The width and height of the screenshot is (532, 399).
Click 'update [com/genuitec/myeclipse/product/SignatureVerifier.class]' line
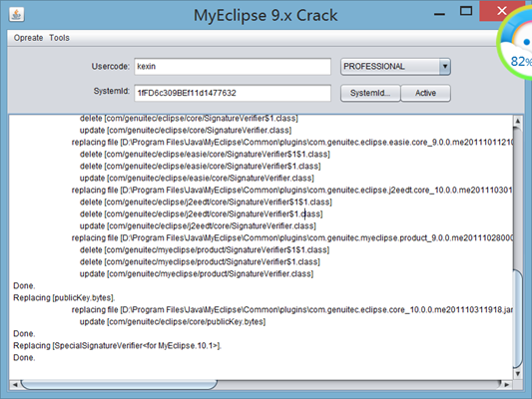pos(196,273)
